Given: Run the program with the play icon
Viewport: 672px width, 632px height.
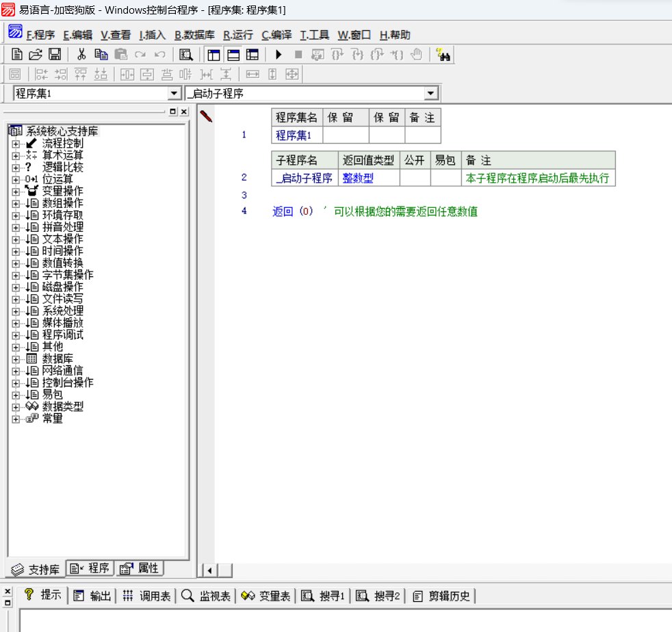Looking at the screenshot, I should point(279,55).
